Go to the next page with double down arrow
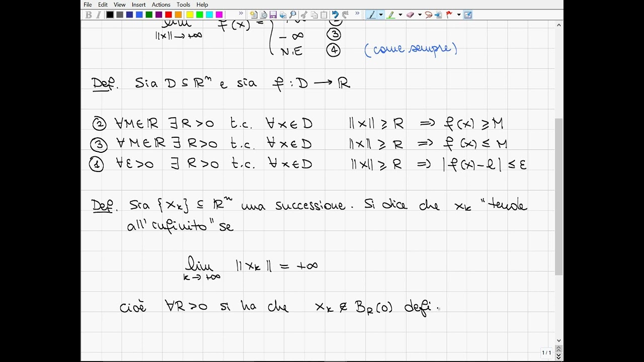644x362 pixels. pyautogui.click(x=559, y=356)
